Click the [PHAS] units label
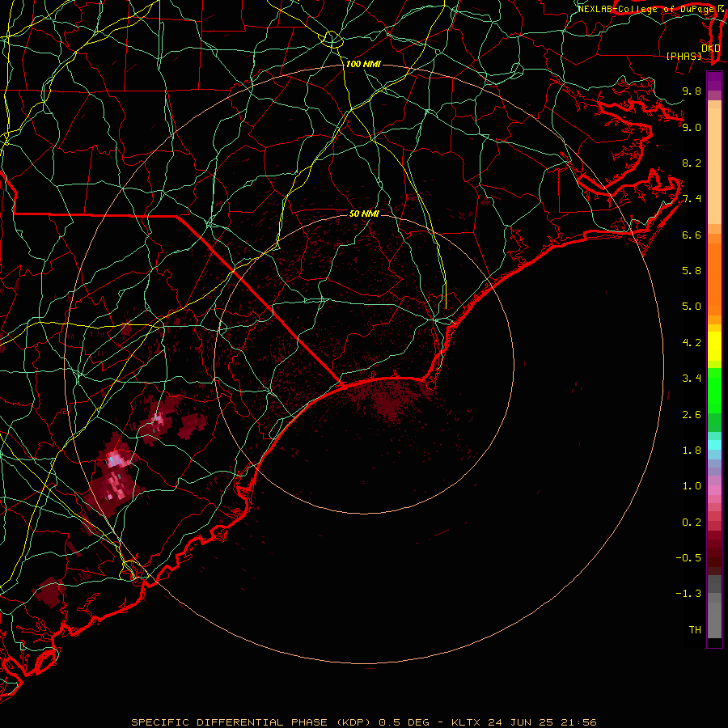728x728 pixels. click(684, 57)
